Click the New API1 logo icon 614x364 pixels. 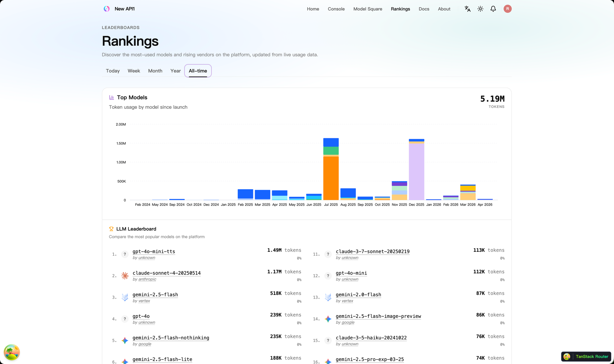(107, 9)
